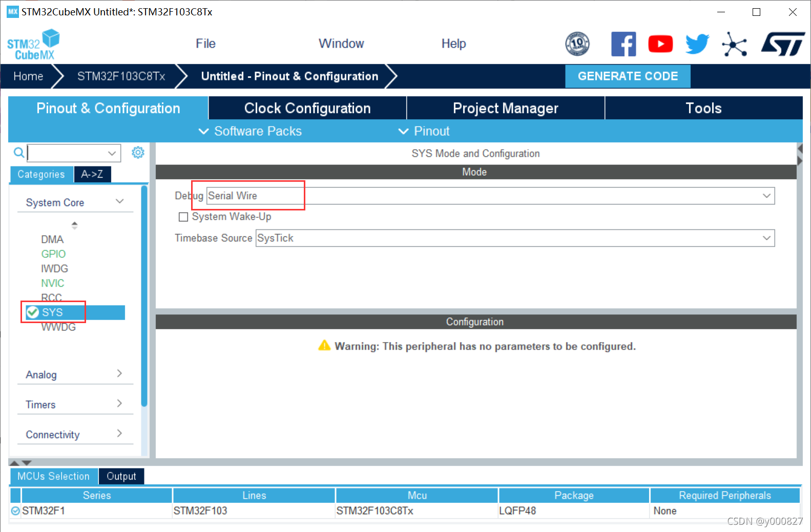Click the Mcu column header

(417, 495)
